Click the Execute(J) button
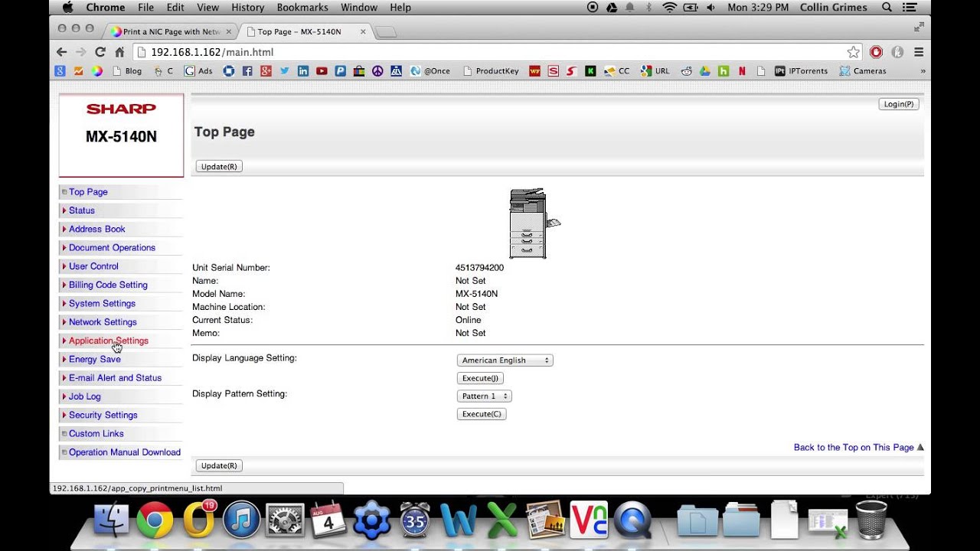This screenshot has width=980, height=551. 480,378
